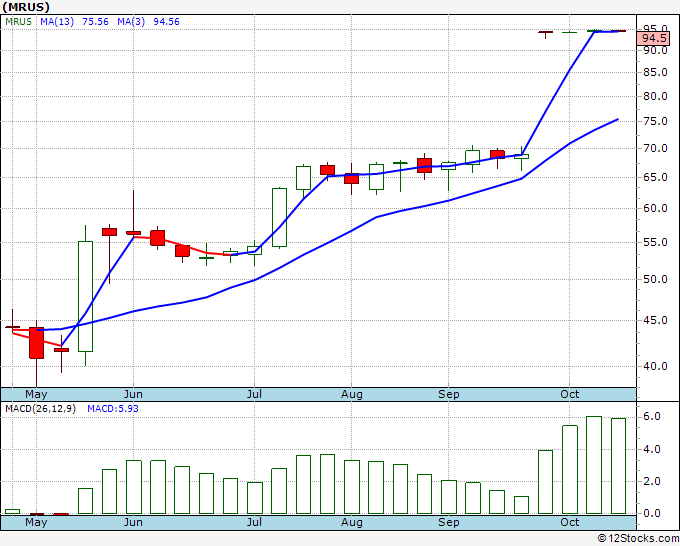Click the 85.0 price axis label

[x=655, y=72]
